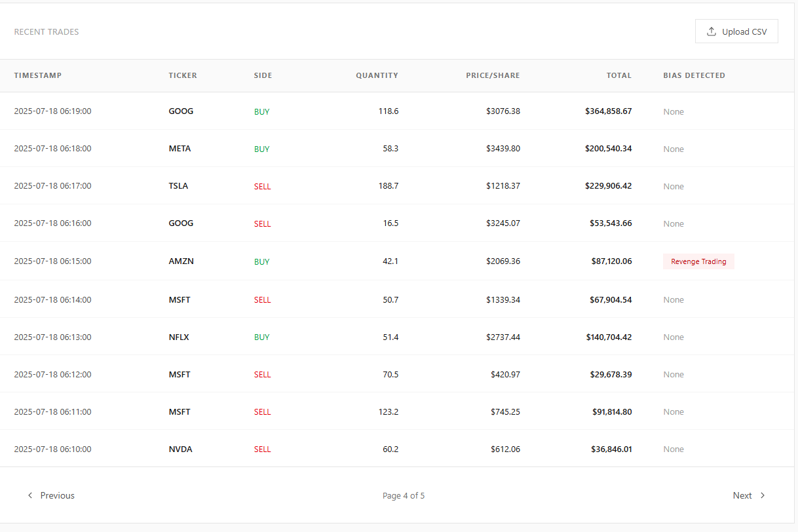798x532 pixels.
Task: Click quantity 188.7
Action: [x=388, y=186]
